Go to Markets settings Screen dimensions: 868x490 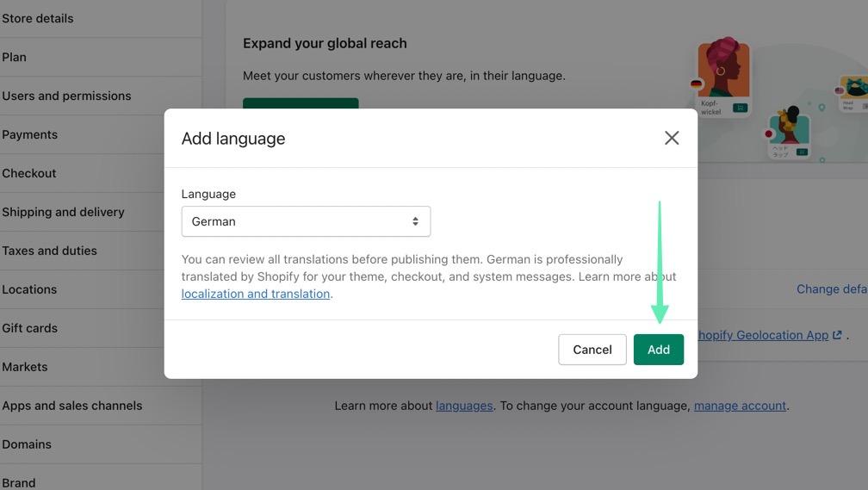25,367
